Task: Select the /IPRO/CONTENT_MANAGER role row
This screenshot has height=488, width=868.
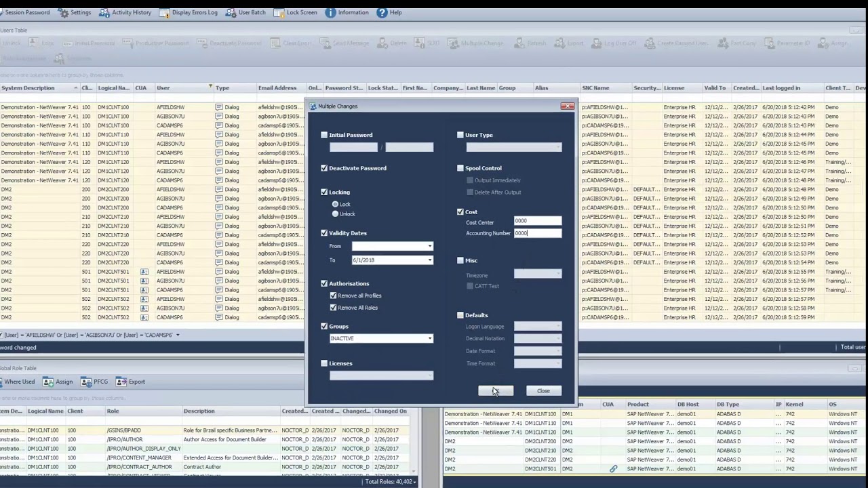Action: click(203, 457)
